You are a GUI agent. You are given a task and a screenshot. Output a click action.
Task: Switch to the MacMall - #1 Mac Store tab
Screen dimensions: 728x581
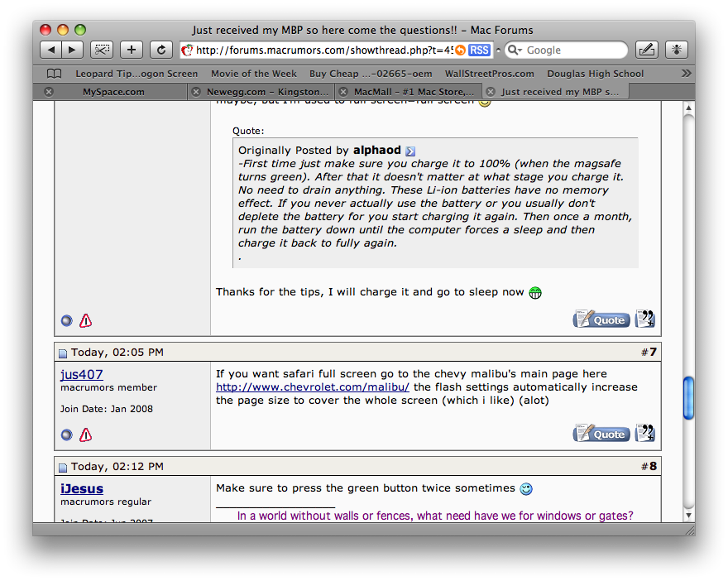414,92
